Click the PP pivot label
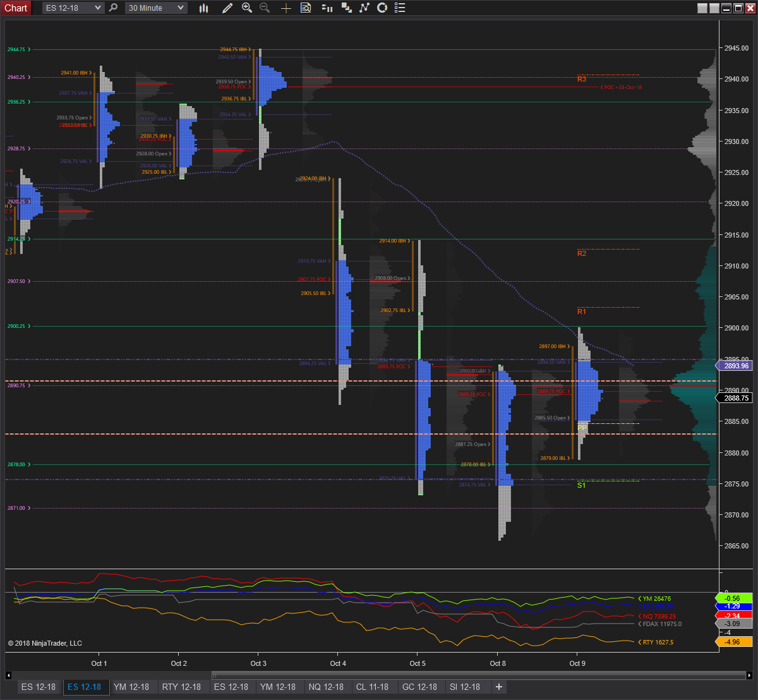The width and height of the screenshot is (758, 700). click(x=582, y=428)
